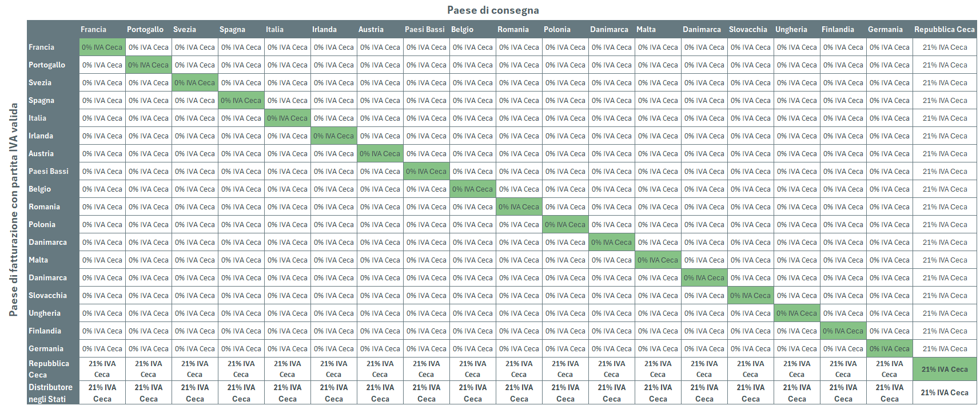980x409 pixels.
Task: Select Repubblica Ceca row cell under Francia column
Action: 102,370
